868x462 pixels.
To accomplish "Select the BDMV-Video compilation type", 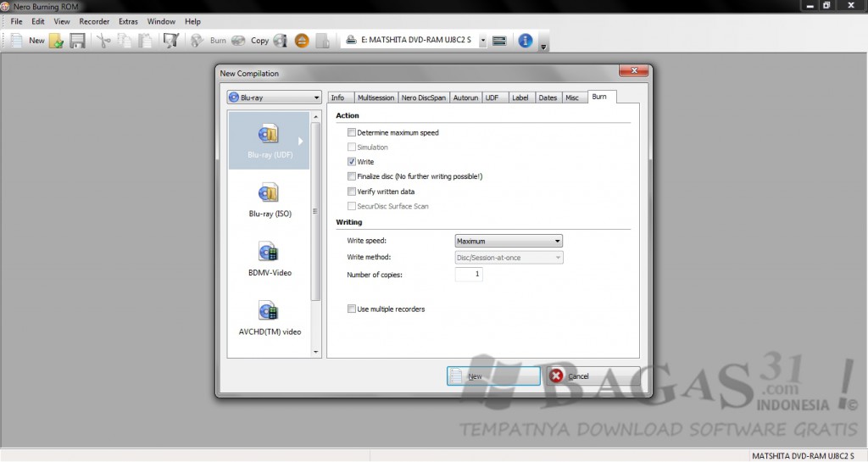I will tap(270, 259).
